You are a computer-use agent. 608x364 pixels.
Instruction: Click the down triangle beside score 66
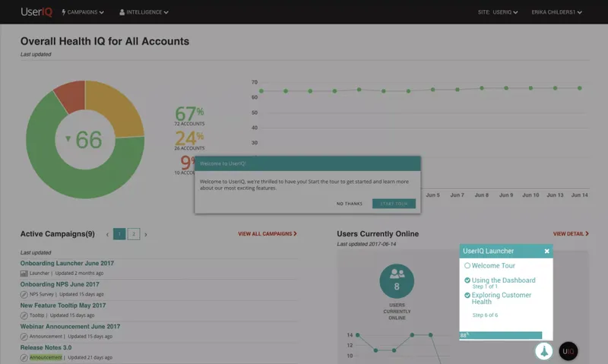click(68, 138)
